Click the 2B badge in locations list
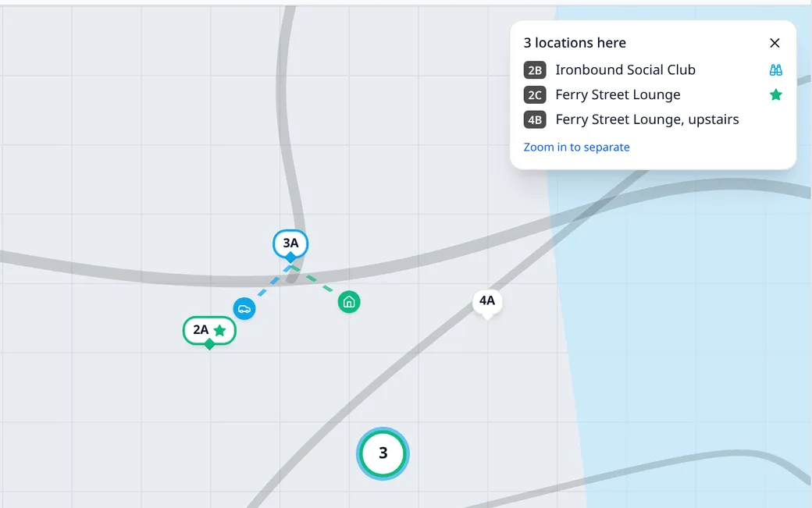This screenshot has height=508, width=812. pyautogui.click(x=535, y=69)
